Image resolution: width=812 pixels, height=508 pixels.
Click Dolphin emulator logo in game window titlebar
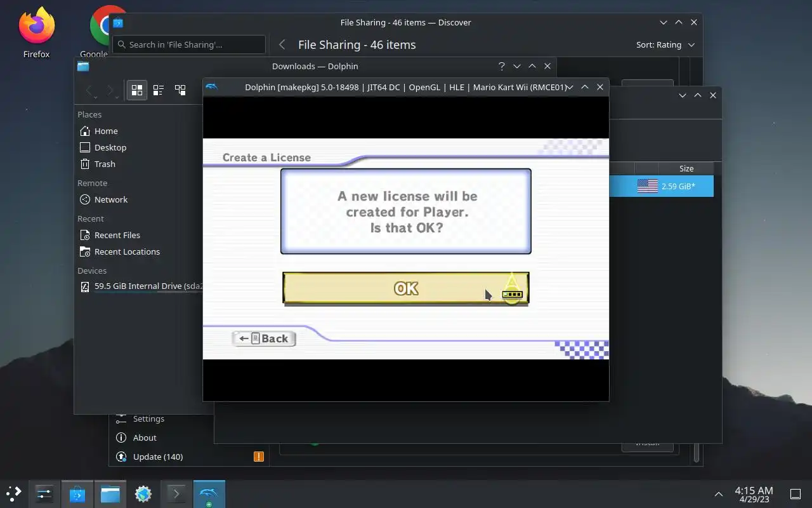(x=212, y=87)
